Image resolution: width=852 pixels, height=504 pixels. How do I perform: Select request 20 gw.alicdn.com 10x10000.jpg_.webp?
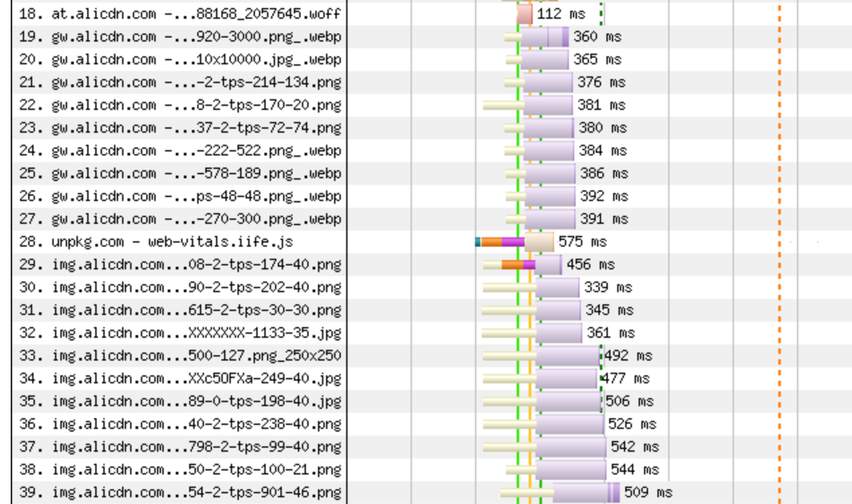tap(180, 59)
